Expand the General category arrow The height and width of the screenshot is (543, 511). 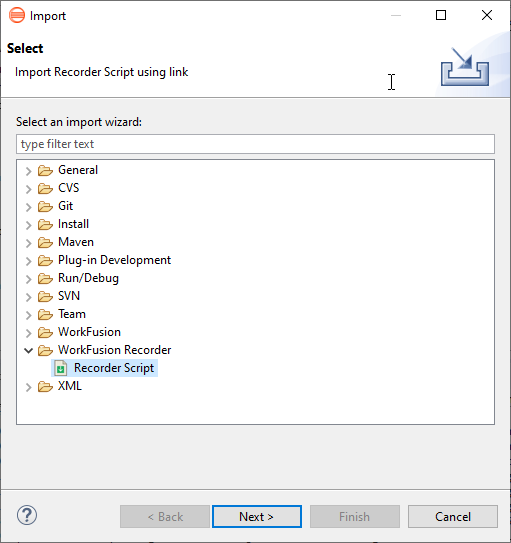coord(29,170)
